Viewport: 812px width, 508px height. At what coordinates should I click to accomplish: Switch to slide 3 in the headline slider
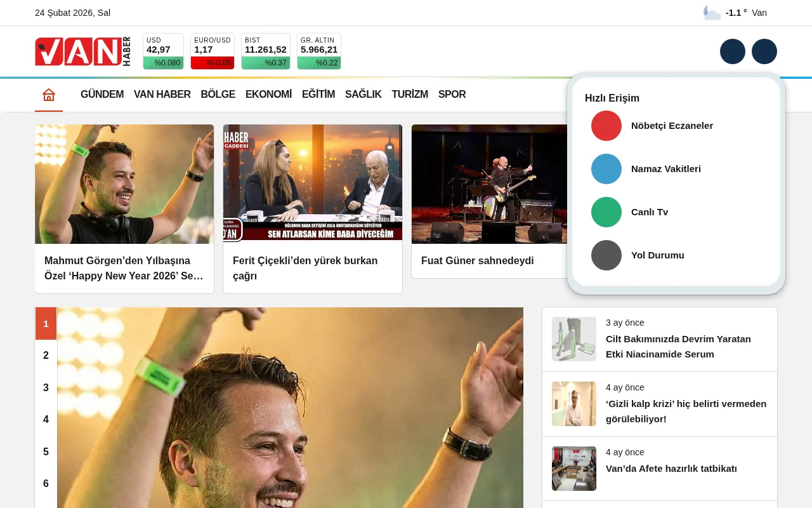point(46,387)
